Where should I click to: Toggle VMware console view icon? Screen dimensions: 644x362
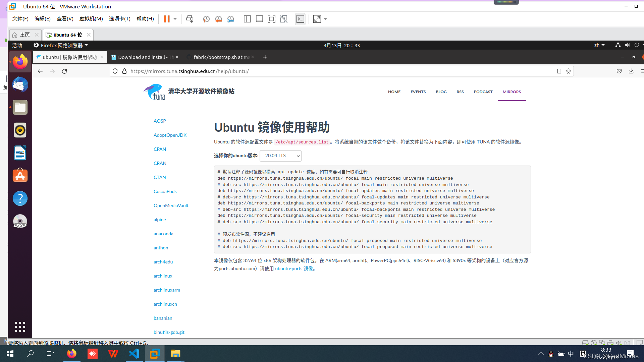300,19
